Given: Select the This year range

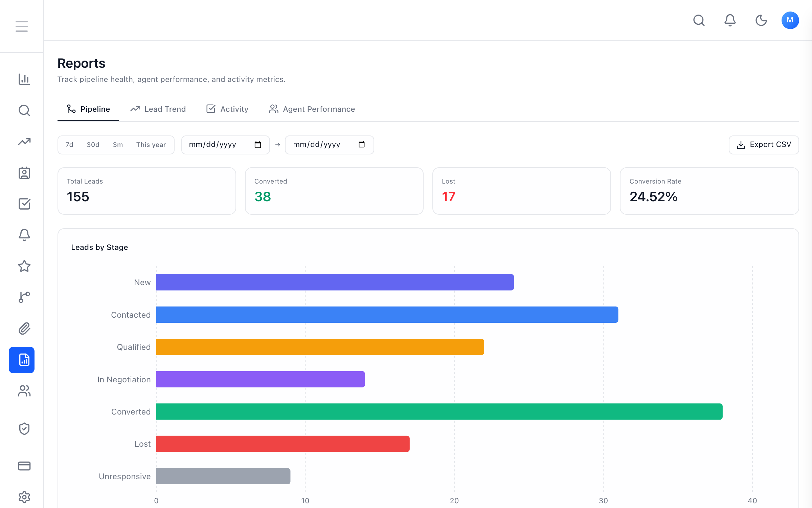Looking at the screenshot, I should [x=151, y=145].
